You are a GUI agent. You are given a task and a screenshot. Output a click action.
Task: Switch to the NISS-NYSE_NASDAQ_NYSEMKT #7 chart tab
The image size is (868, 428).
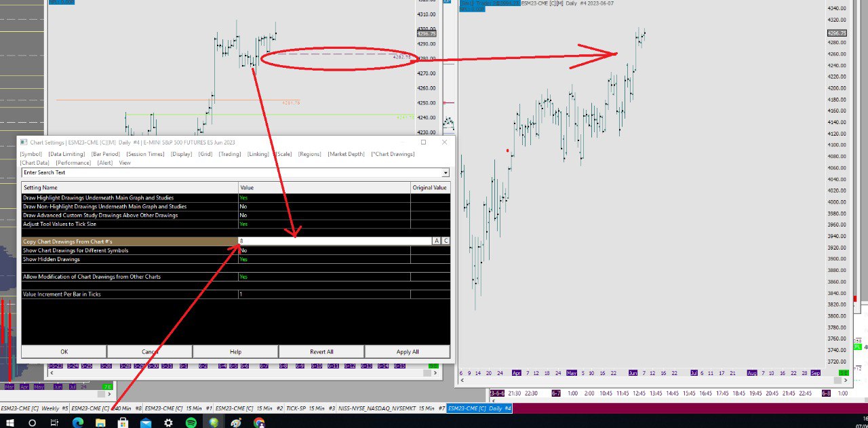[391, 408]
